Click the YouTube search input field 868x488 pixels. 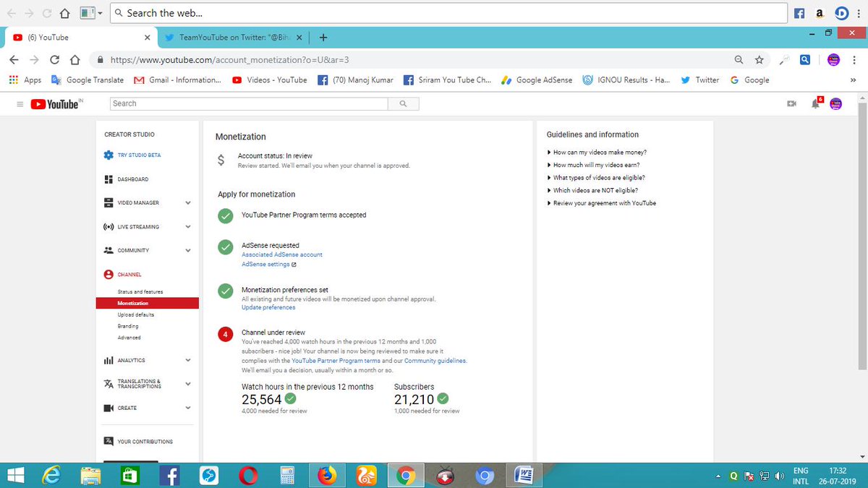click(249, 104)
